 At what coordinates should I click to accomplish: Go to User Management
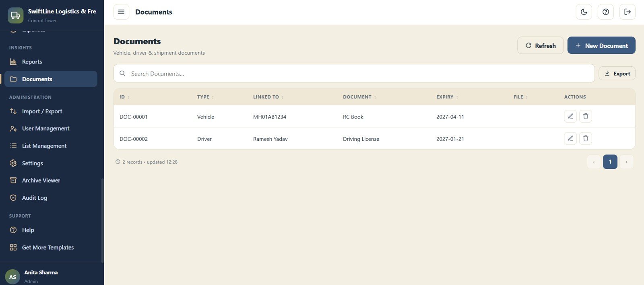coord(51,128)
